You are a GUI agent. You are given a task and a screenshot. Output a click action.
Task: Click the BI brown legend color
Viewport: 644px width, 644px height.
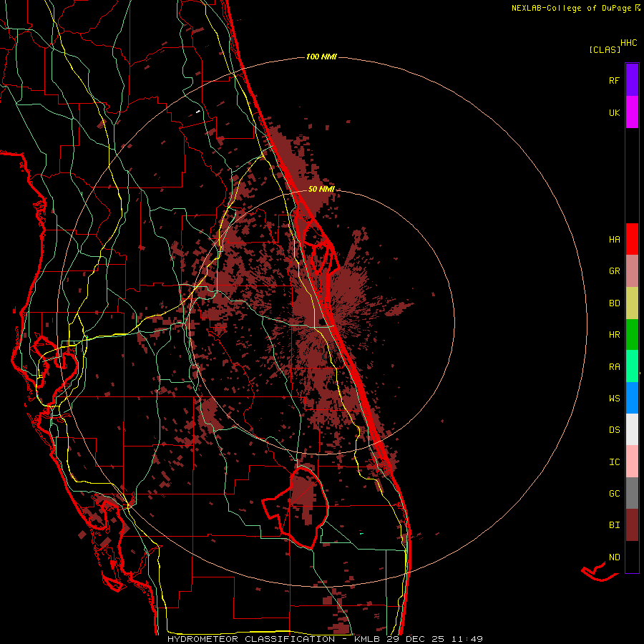(632, 525)
